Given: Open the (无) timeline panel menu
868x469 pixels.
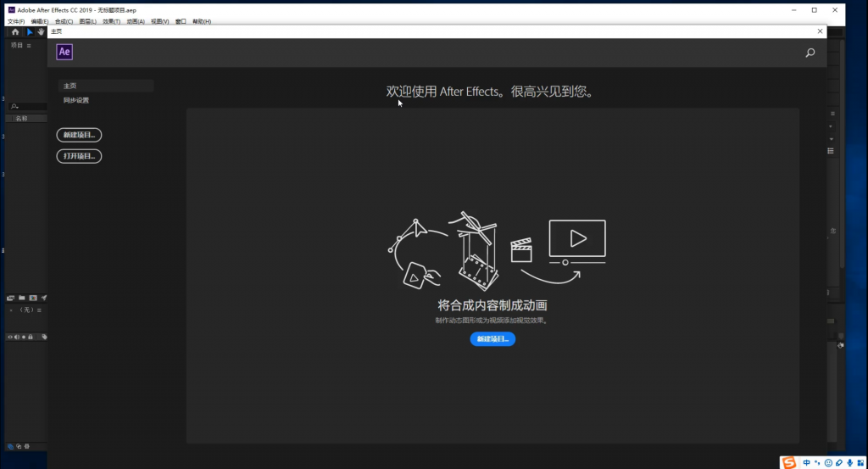Looking at the screenshot, I should (39, 310).
